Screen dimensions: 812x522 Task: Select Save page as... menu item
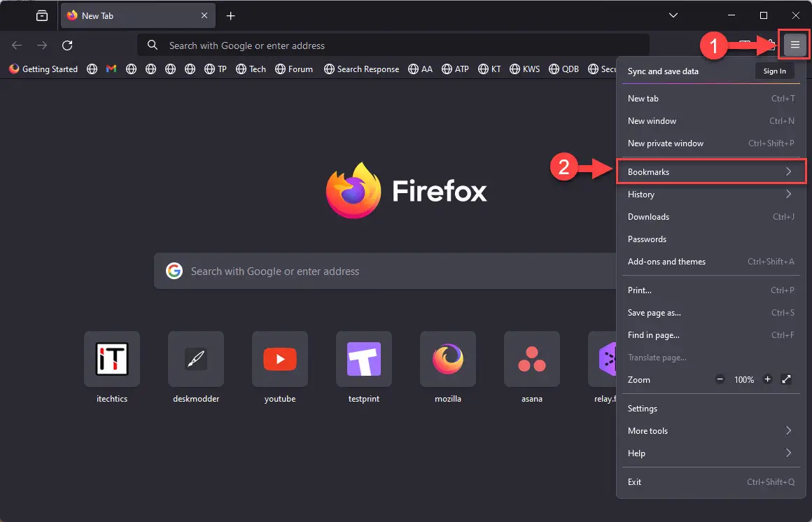711,312
